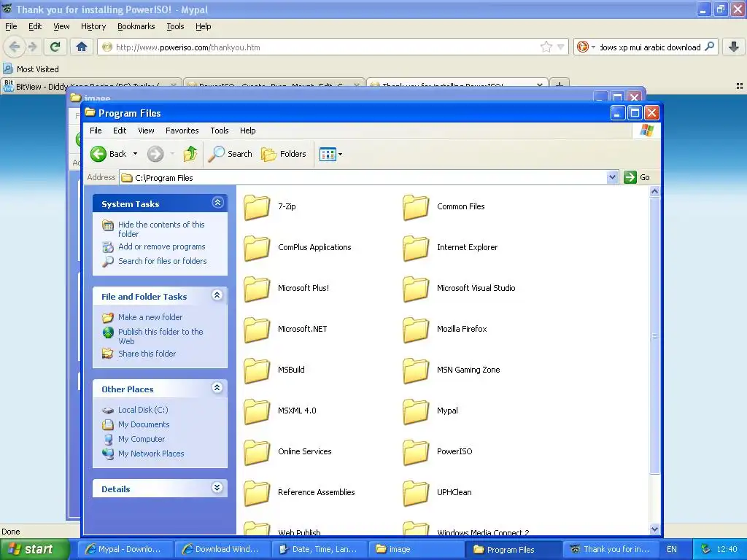Open the Mypal Bookmarks menu
The image size is (747, 560).
[x=136, y=27]
